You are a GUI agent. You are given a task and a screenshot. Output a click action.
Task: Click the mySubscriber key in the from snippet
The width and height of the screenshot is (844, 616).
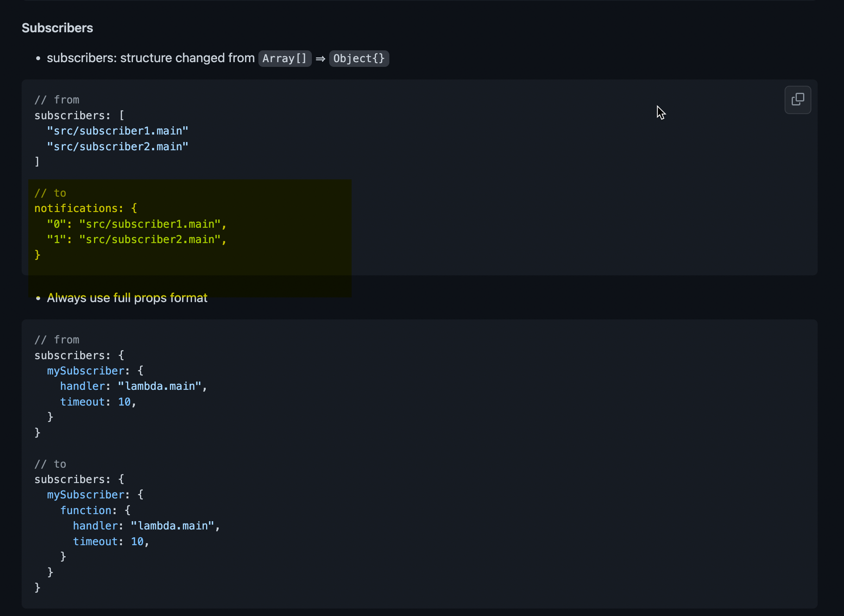click(x=86, y=371)
